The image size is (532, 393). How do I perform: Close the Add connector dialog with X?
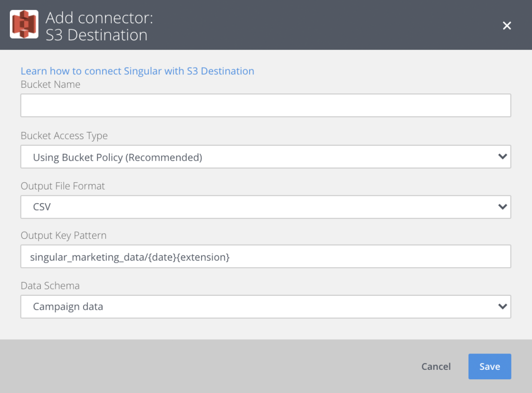coord(507,26)
